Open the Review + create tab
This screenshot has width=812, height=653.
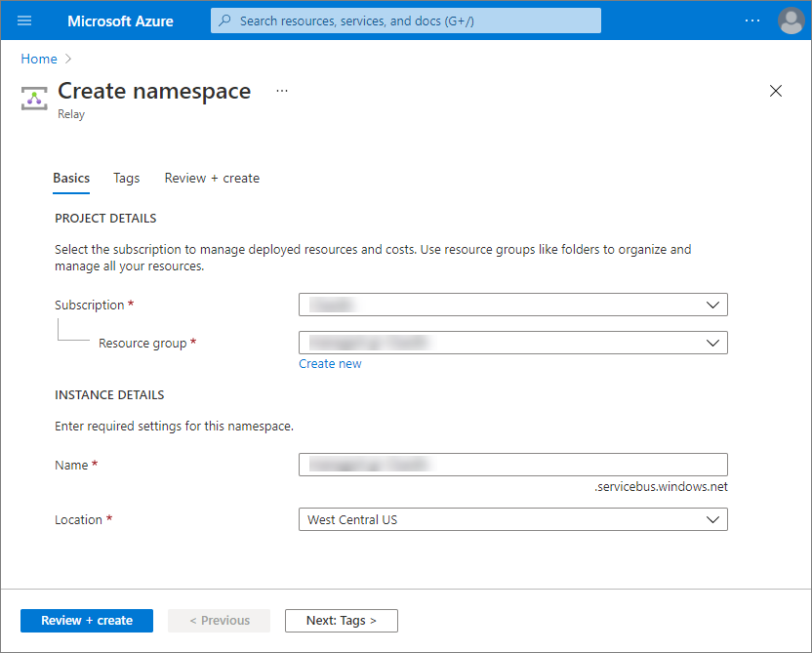[x=212, y=178]
